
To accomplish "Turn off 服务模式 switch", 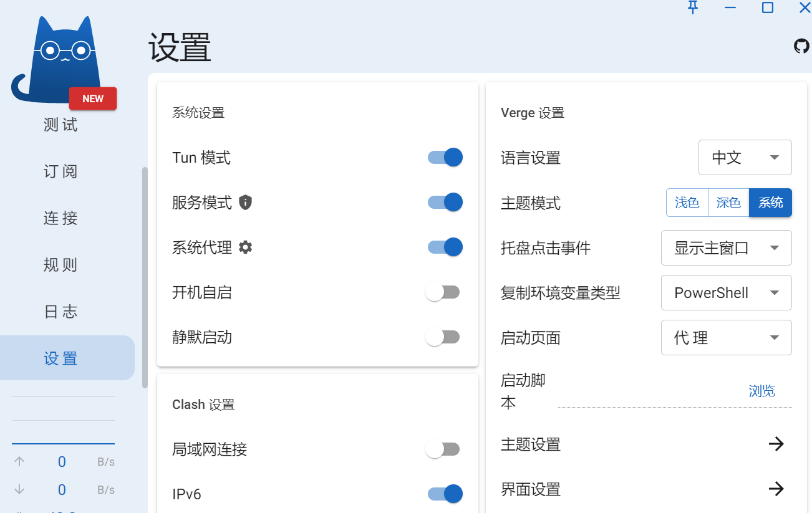I will pyautogui.click(x=445, y=203).
